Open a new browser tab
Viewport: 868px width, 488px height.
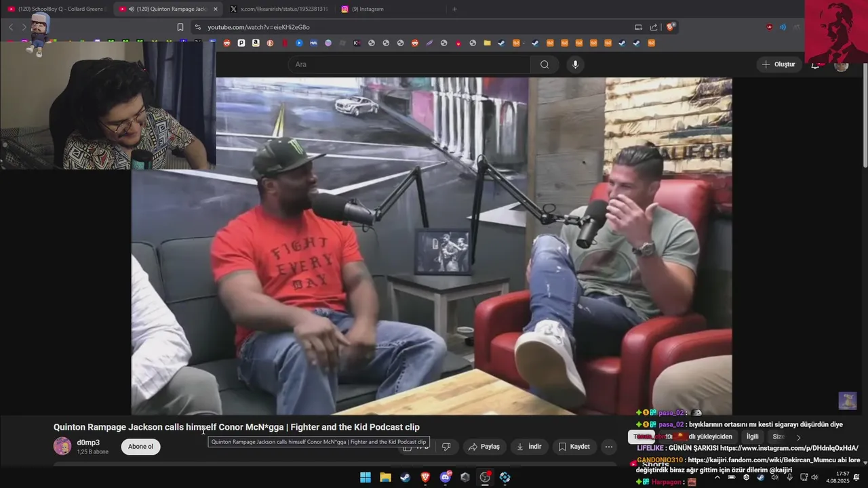click(454, 9)
